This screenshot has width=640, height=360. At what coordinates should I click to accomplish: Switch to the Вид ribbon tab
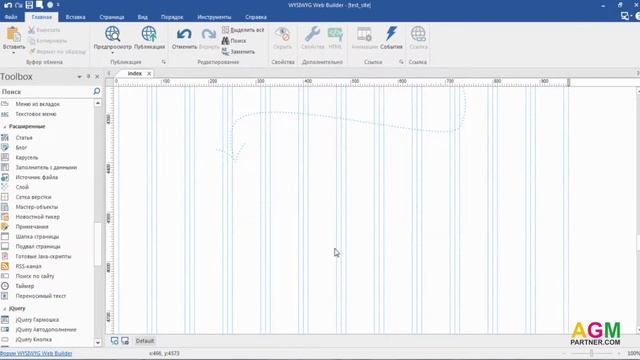pos(142,17)
